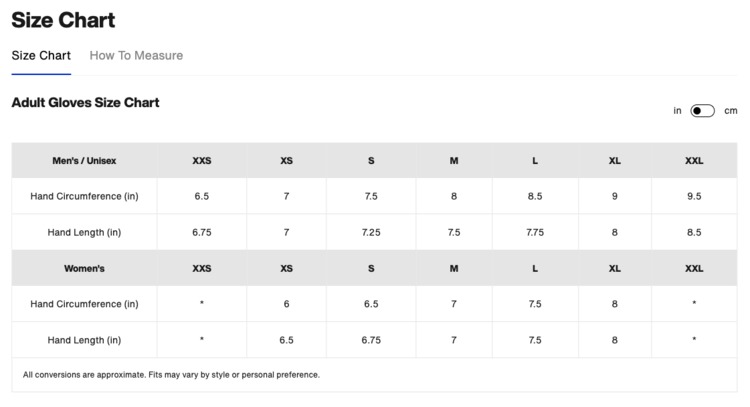Select the women's XS hand circumference value 6

point(286,305)
